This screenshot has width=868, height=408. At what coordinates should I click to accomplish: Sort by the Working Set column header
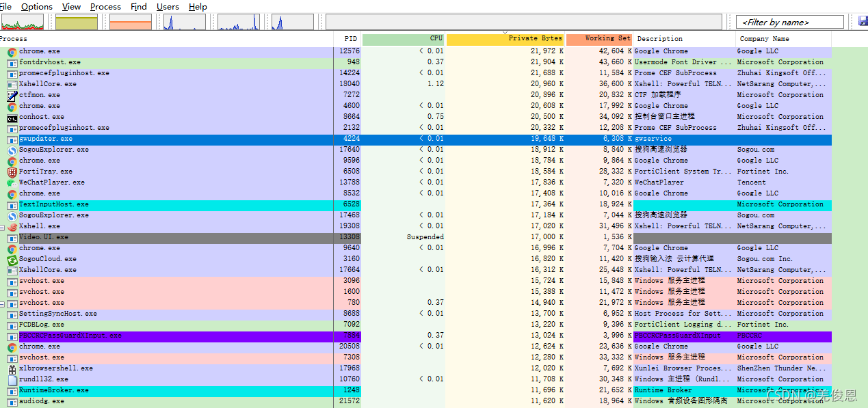599,39
